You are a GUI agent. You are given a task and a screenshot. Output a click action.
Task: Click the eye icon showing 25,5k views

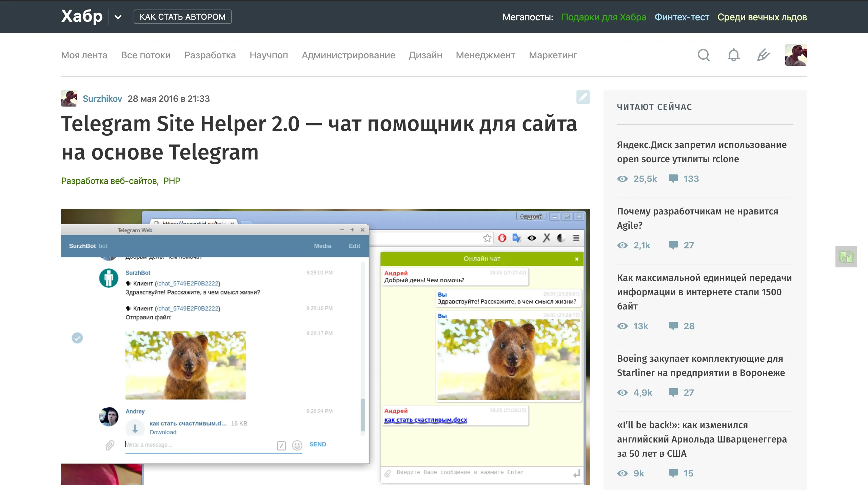click(623, 179)
